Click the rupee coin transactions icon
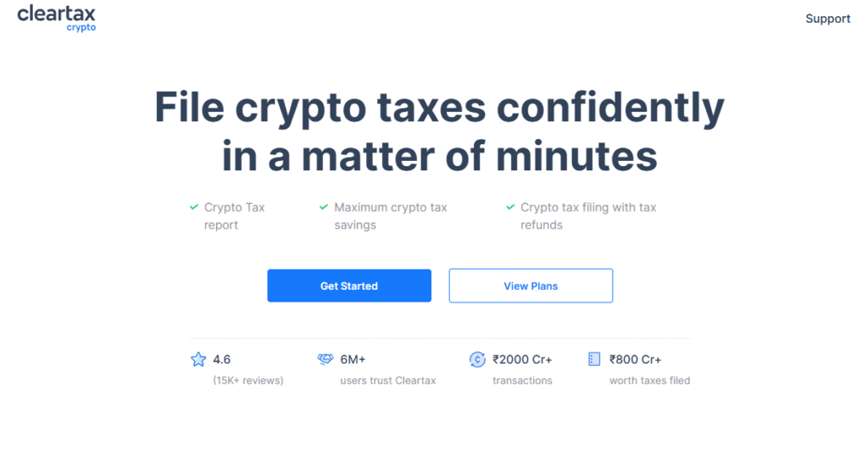 [x=477, y=359]
